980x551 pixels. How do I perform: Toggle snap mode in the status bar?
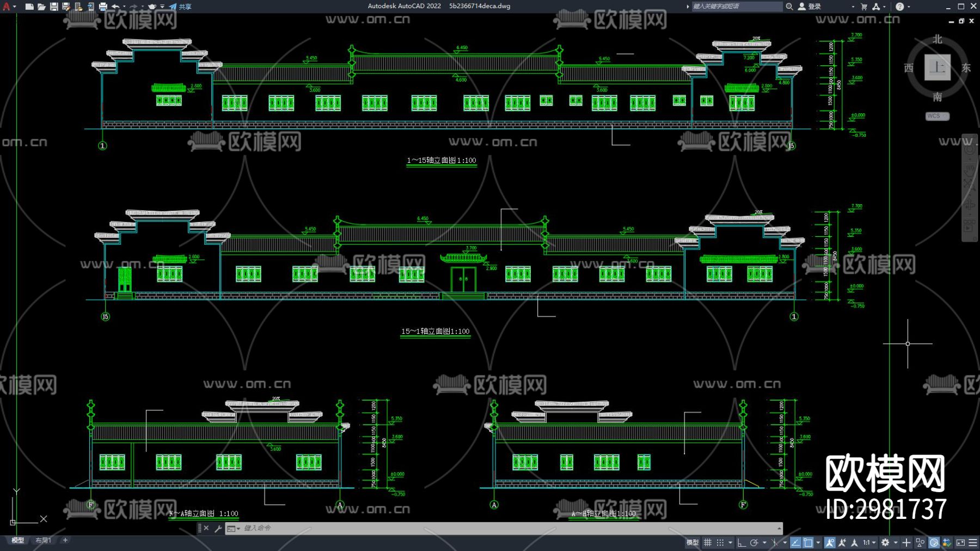[720, 542]
